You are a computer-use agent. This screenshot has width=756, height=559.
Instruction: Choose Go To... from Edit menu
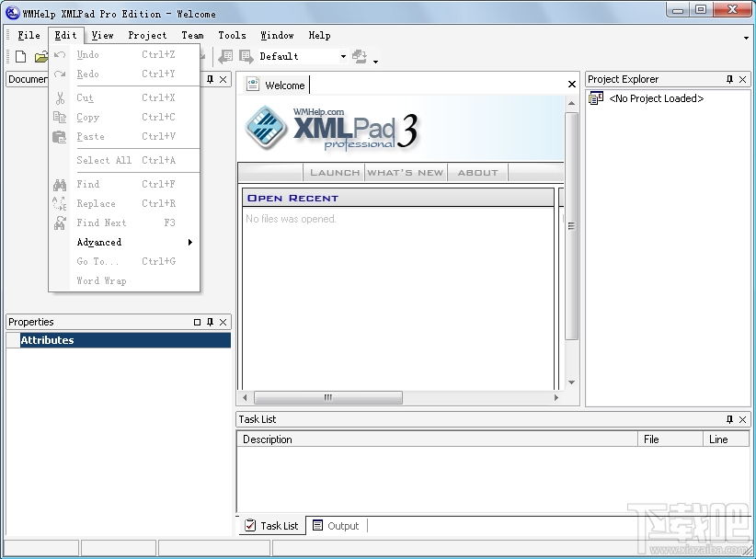click(124, 261)
